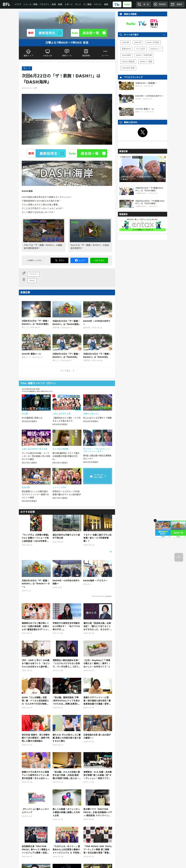
Task: Share article with the X ポスト button
Action: [x=59, y=260]
